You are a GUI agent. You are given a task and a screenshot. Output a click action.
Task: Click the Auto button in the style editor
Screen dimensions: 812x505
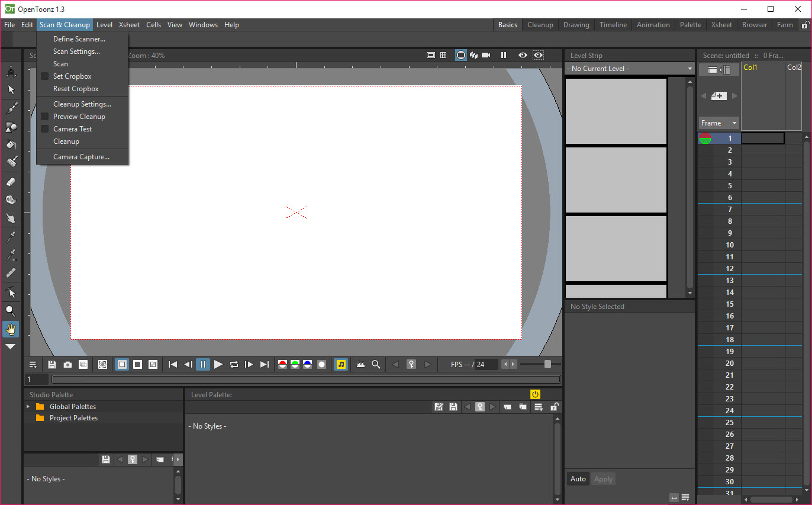[x=578, y=479]
